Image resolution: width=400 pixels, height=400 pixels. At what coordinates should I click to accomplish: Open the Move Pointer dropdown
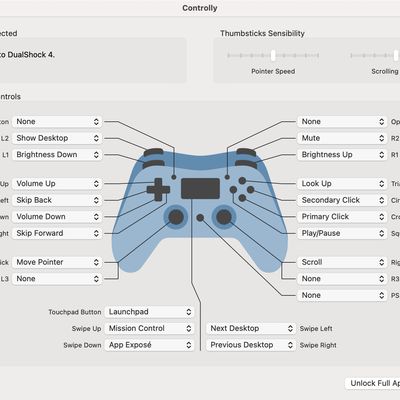pos(57,262)
